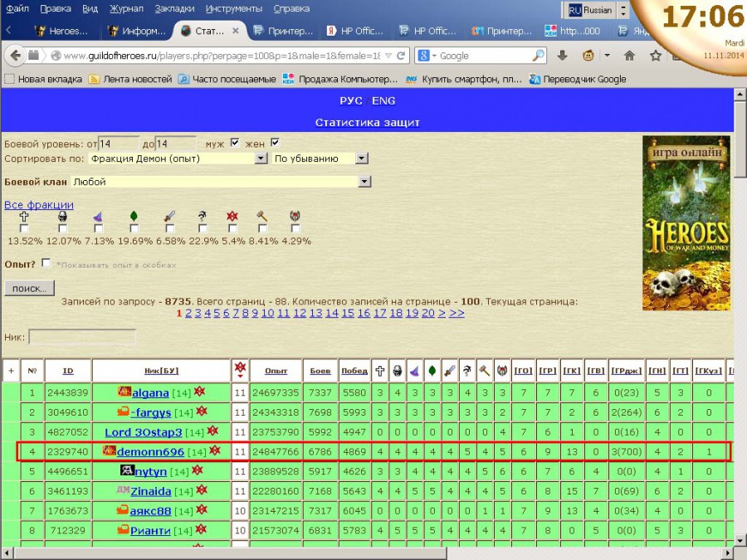Click the search magnifier icon in Google box
The image size is (747, 560).
tap(538, 56)
